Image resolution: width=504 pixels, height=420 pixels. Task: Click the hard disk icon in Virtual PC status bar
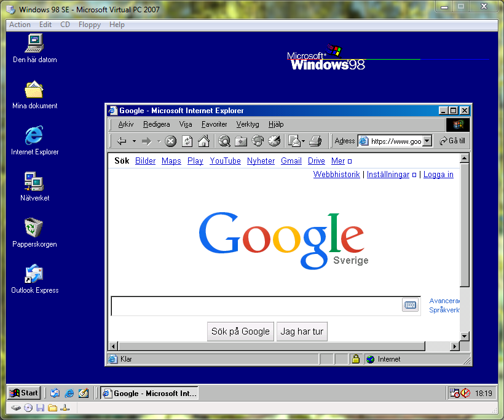[16, 408]
